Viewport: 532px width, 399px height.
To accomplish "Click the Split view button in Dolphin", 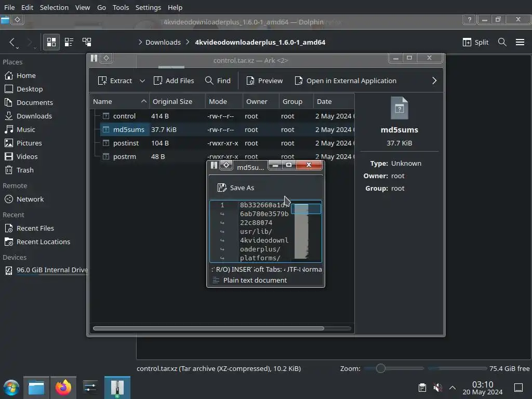I will coord(475,42).
